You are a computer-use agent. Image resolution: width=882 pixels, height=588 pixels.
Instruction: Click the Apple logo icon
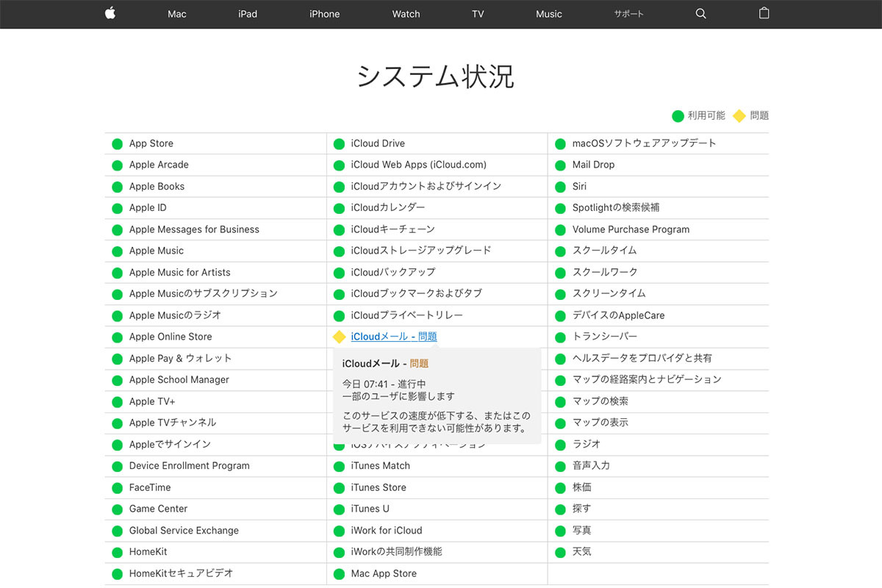point(110,13)
